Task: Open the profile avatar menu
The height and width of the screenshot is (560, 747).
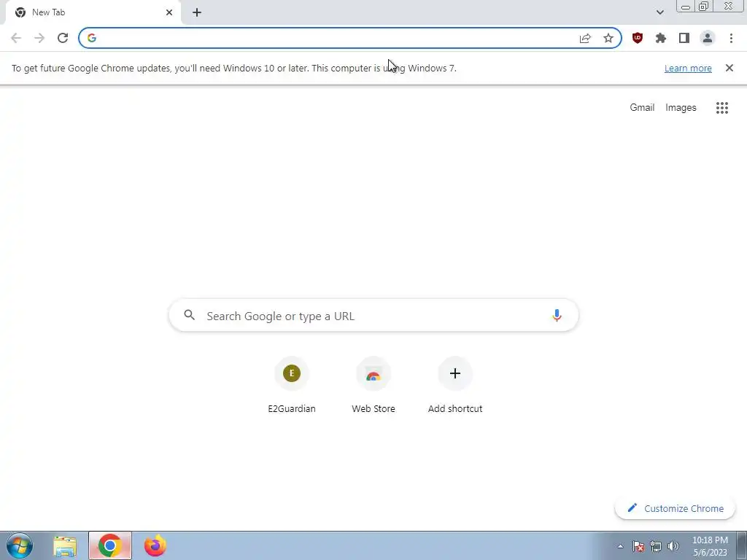Action: 708,38
